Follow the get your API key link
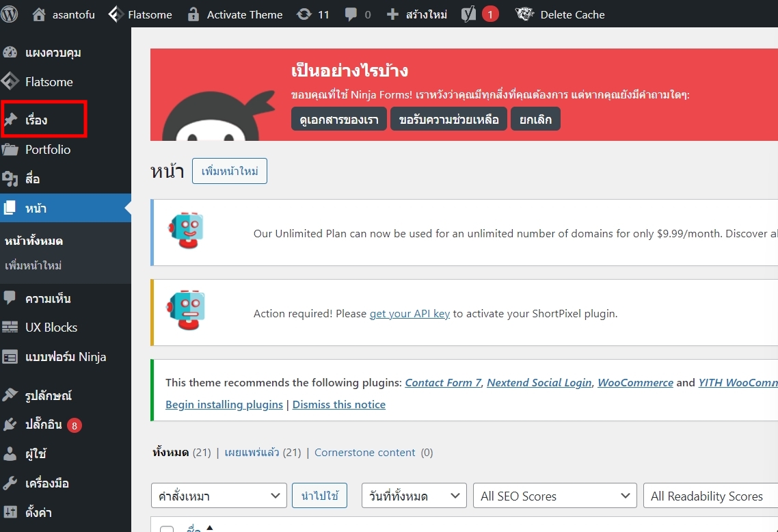Screen dimensions: 778x532 coord(409,313)
